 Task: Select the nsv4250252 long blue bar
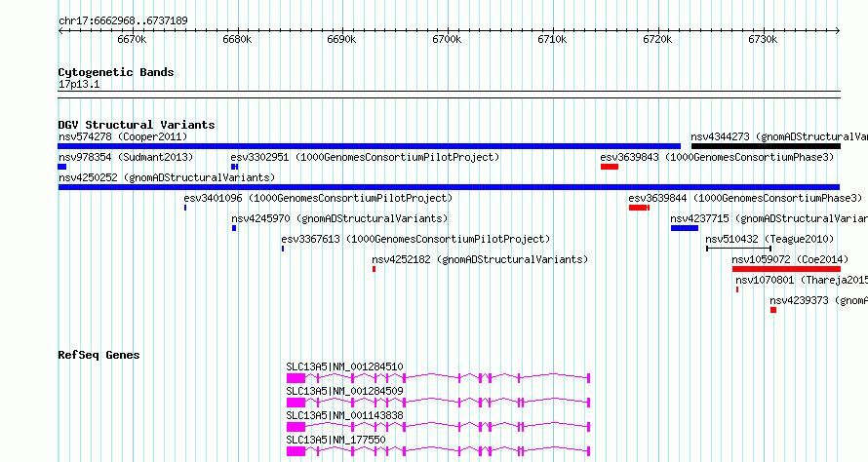coord(449,187)
